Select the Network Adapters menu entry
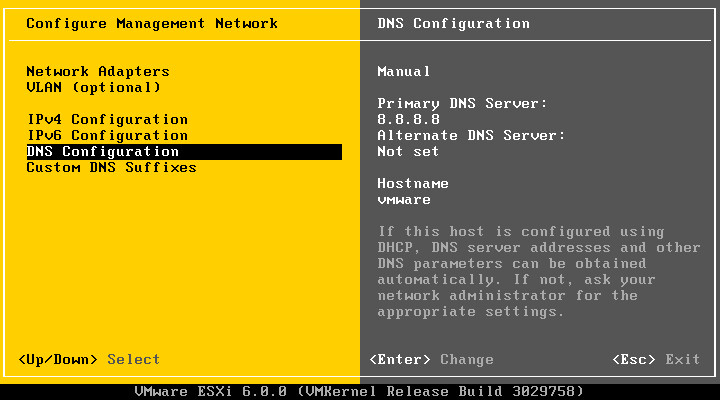This screenshot has height=400, width=720. 98,72
